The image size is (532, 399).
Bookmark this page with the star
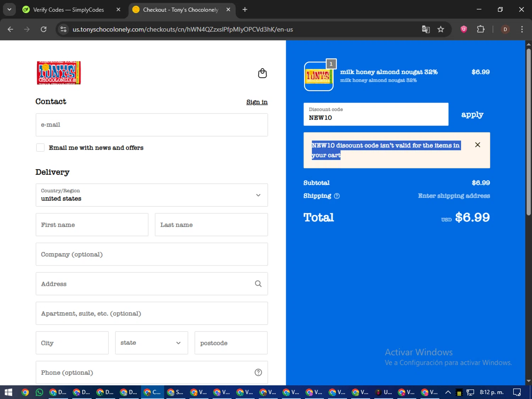tap(441, 29)
